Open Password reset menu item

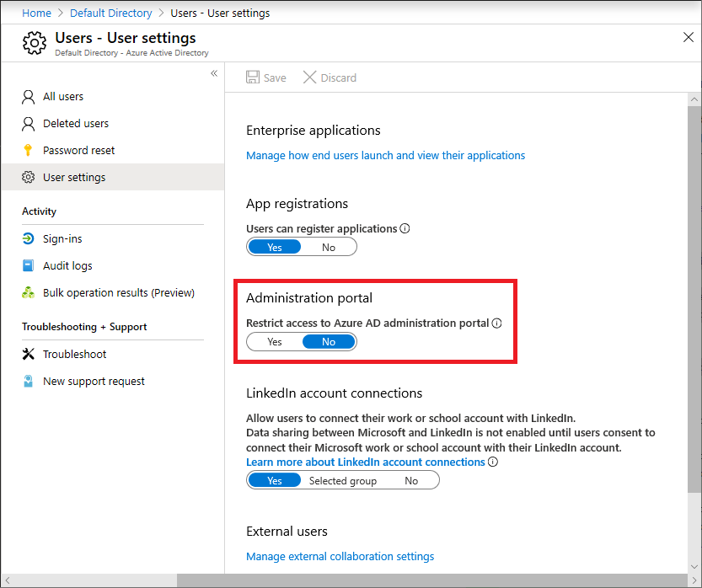click(x=113, y=150)
